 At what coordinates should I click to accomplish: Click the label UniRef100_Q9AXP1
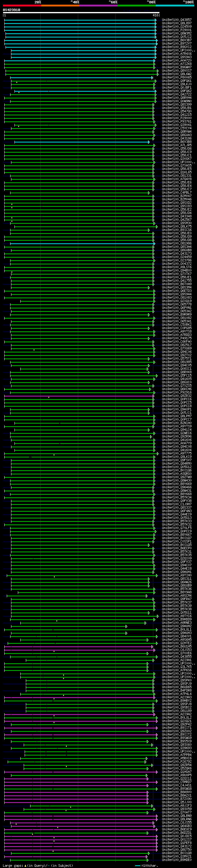point(176,410)
